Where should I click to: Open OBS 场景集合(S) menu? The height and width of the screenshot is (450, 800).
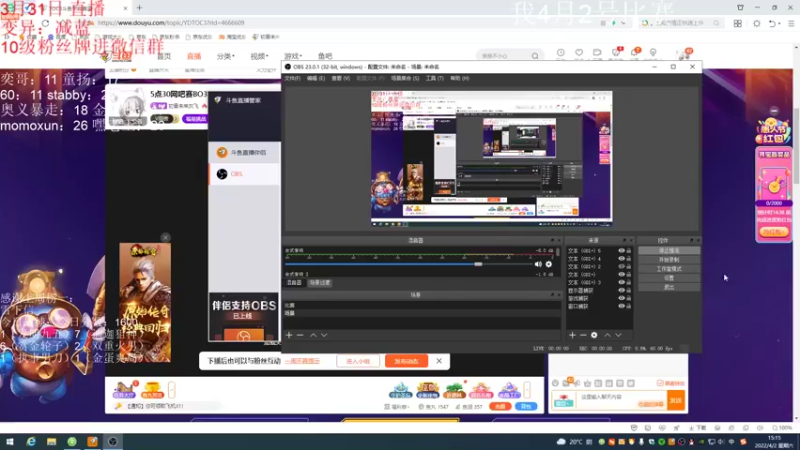tap(405, 79)
